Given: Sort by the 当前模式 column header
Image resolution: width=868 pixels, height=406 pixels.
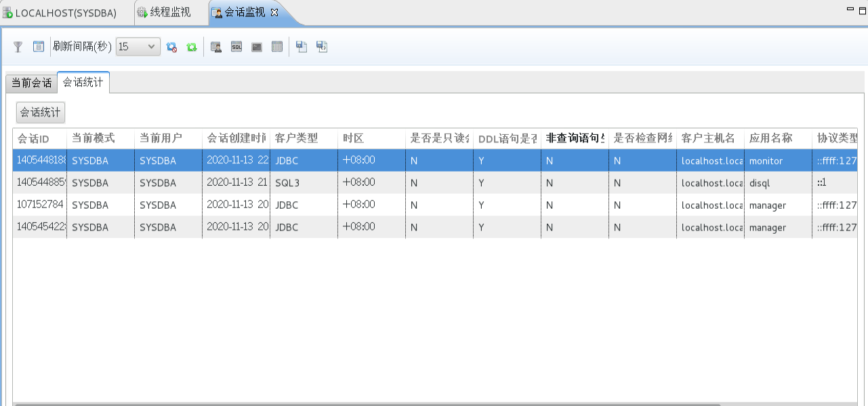Looking at the screenshot, I should 100,138.
